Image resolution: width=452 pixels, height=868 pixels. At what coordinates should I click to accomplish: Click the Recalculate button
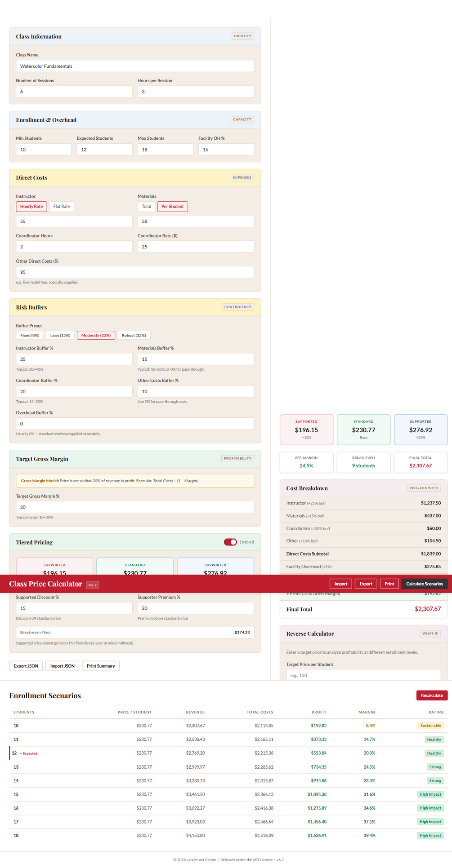pos(432,695)
